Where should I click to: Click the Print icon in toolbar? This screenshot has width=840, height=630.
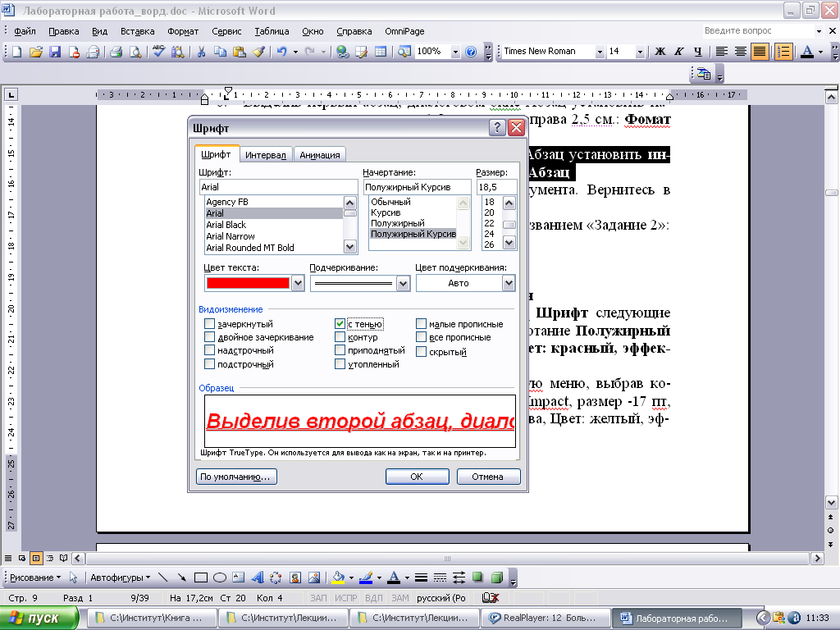(116, 52)
